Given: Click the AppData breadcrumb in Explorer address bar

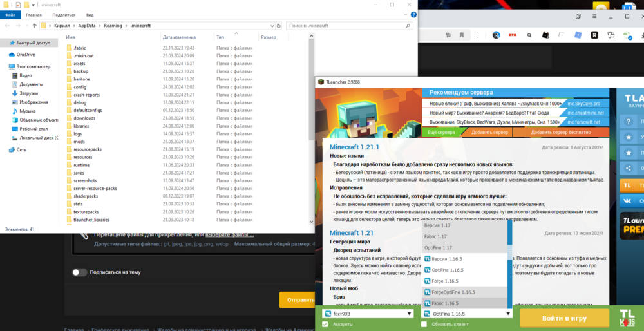Looking at the screenshot, I should point(87,26).
